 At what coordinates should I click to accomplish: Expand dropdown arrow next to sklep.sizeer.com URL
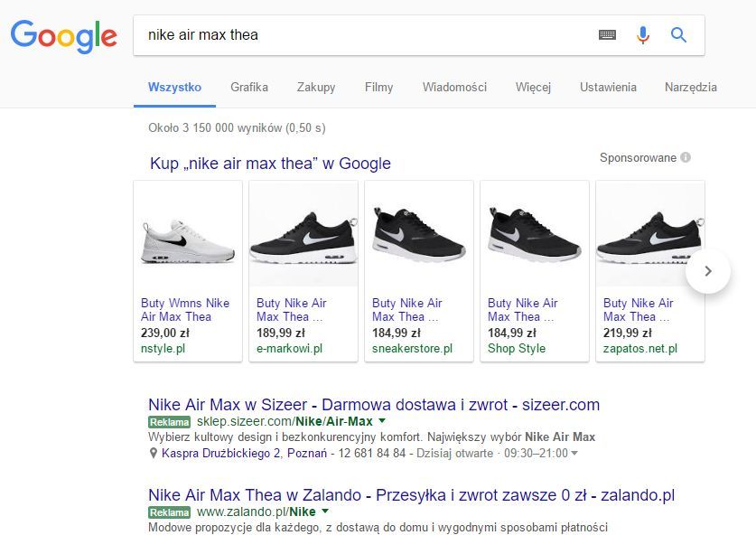click(x=382, y=421)
